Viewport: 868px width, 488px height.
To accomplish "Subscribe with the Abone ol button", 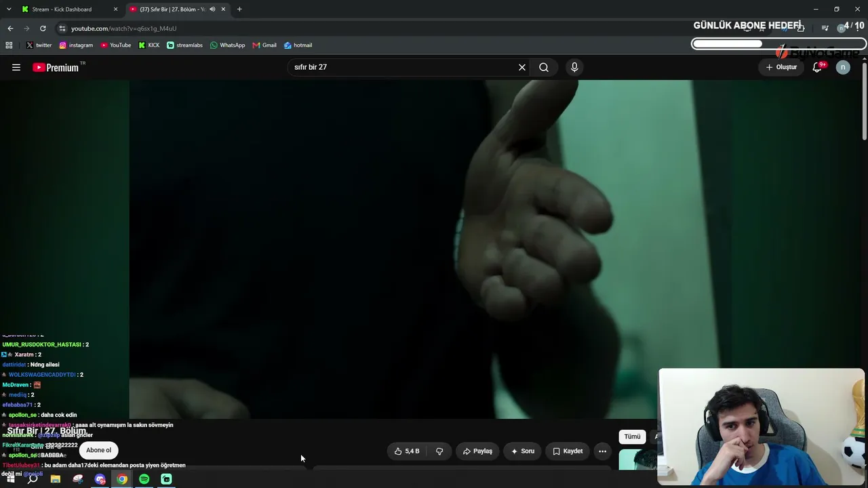I will click(98, 450).
